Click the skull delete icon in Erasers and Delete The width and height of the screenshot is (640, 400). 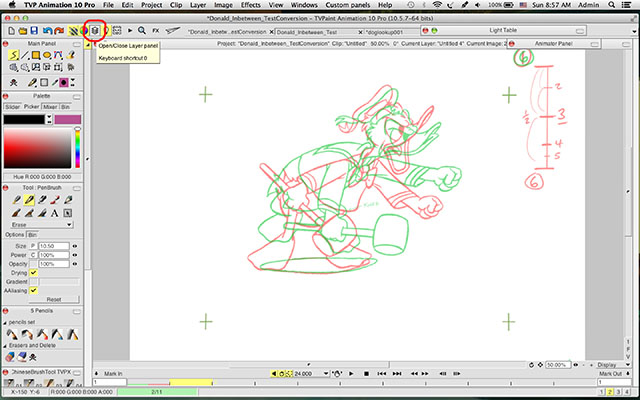[x=33, y=358]
